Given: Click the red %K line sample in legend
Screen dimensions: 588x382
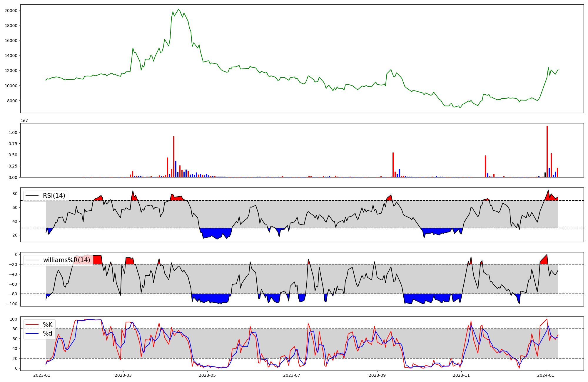Looking at the screenshot, I should (x=32, y=324).
